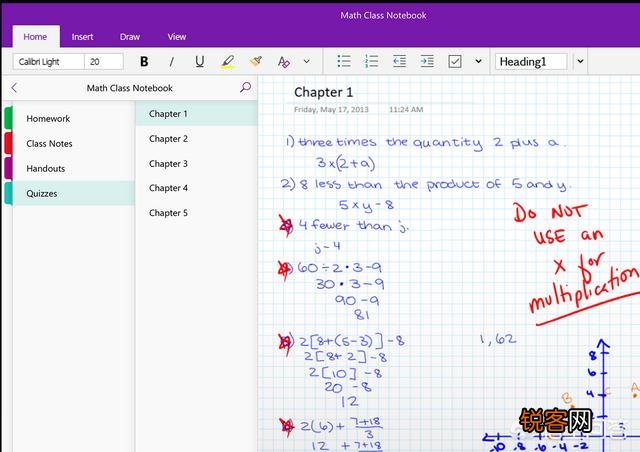Viewport: 640px width, 452px height.
Task: Click the purple Handouts color tab
Action: click(x=8, y=168)
